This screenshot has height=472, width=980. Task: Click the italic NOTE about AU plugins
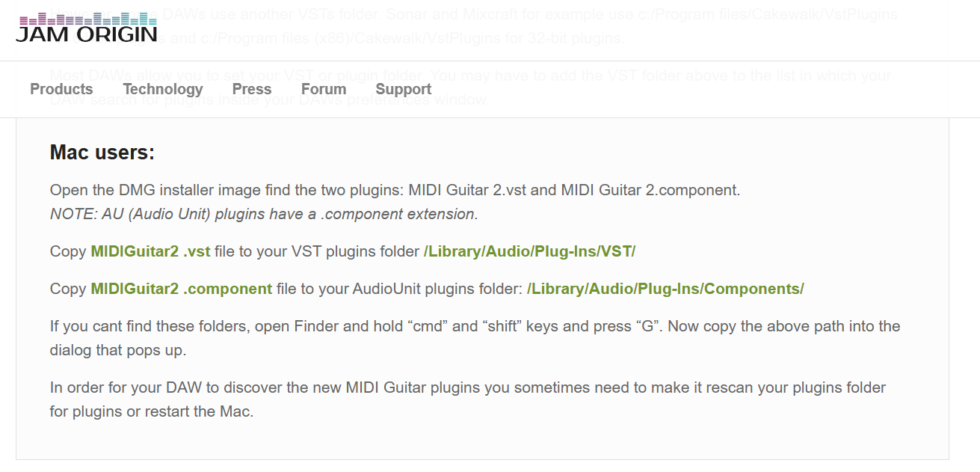click(x=263, y=214)
